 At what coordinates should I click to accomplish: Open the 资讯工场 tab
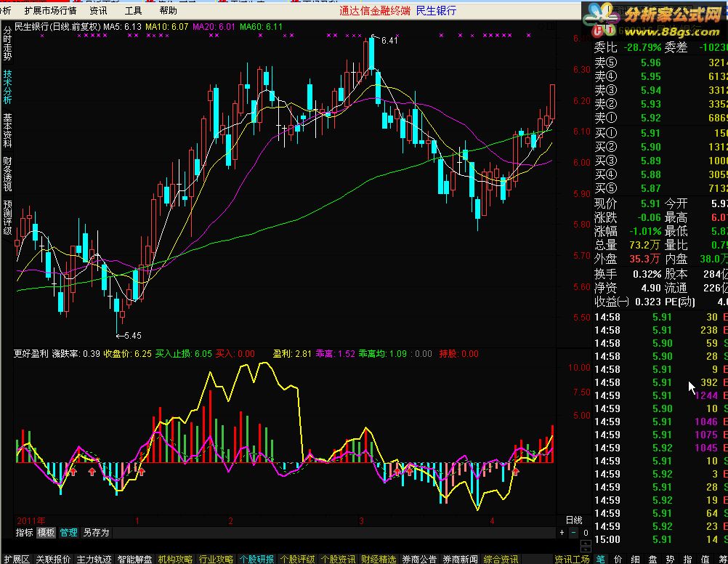click(572, 560)
